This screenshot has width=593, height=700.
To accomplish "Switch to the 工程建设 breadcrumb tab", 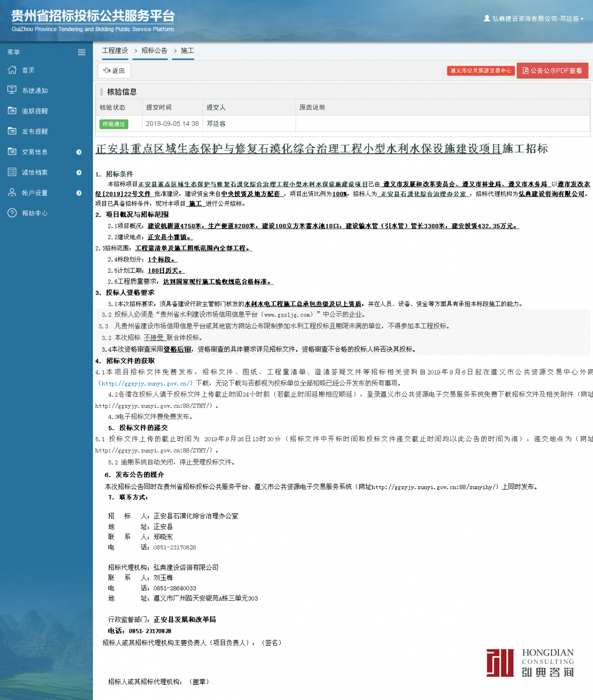I will pos(114,50).
